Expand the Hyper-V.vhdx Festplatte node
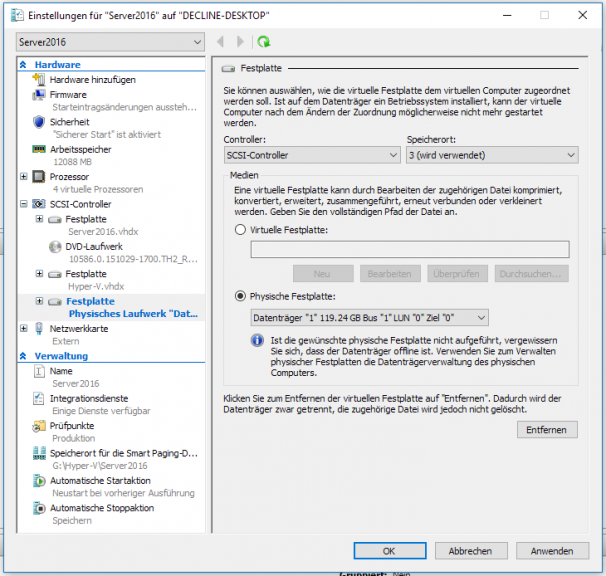The height and width of the screenshot is (576, 606). pos(39,274)
